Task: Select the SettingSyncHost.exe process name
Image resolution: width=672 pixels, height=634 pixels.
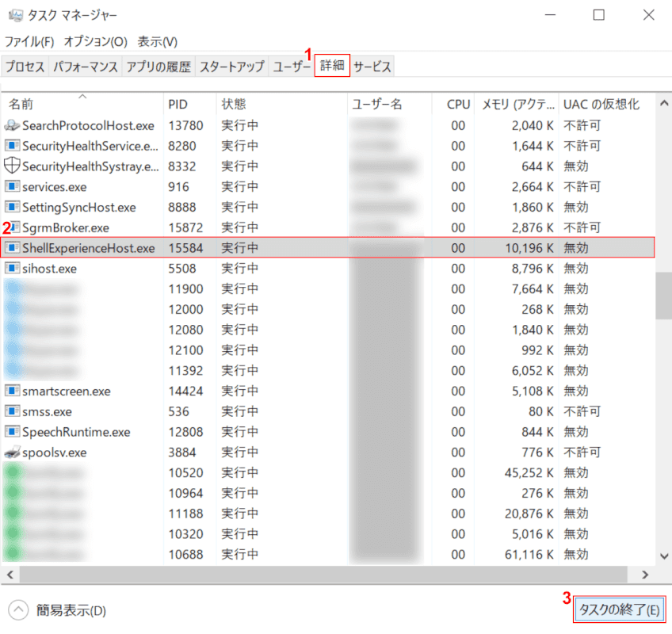Action: pyautogui.click(x=79, y=207)
